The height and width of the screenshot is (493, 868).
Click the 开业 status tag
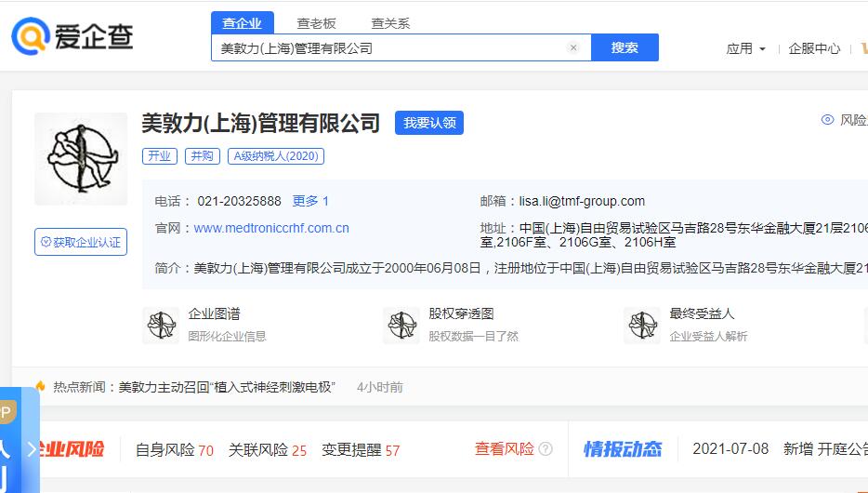pyautogui.click(x=160, y=156)
